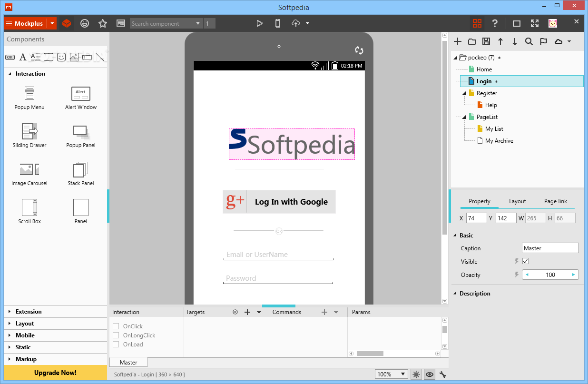Open the search component dropdown arrow
588x384 pixels.
(x=198, y=23)
